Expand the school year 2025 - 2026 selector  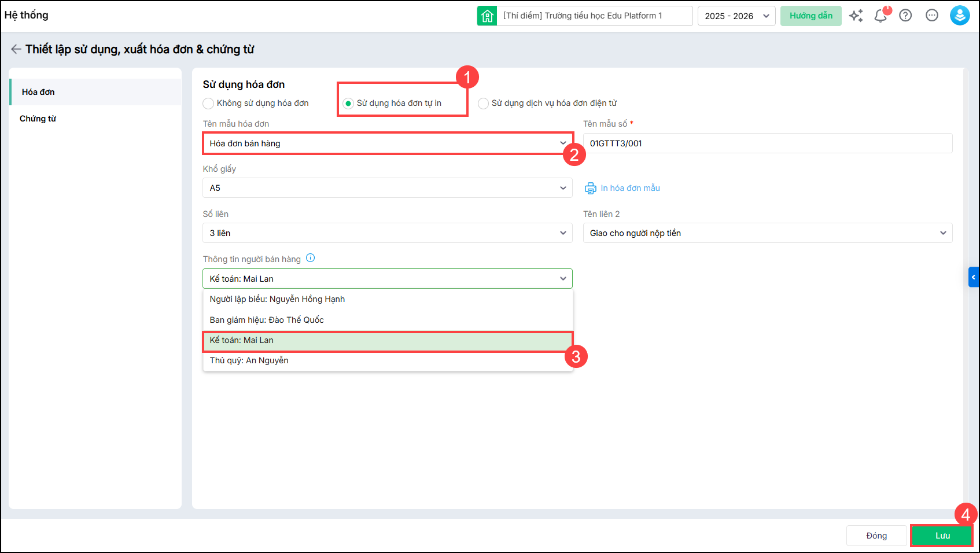[736, 16]
